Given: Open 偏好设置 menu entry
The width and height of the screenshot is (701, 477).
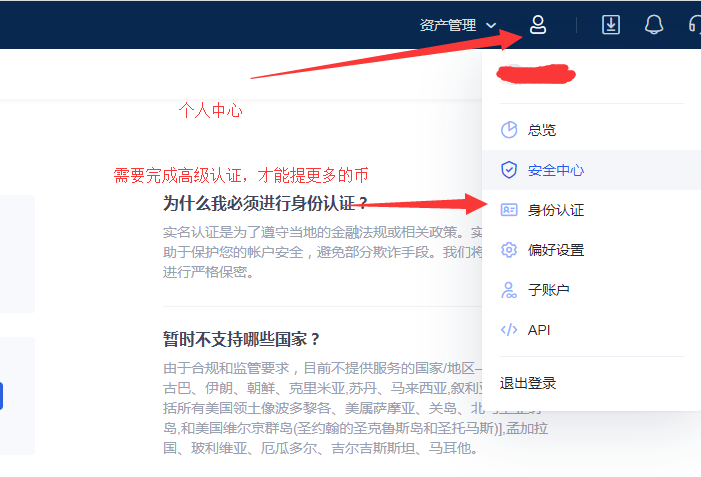Looking at the screenshot, I should pyautogui.click(x=591, y=250).
